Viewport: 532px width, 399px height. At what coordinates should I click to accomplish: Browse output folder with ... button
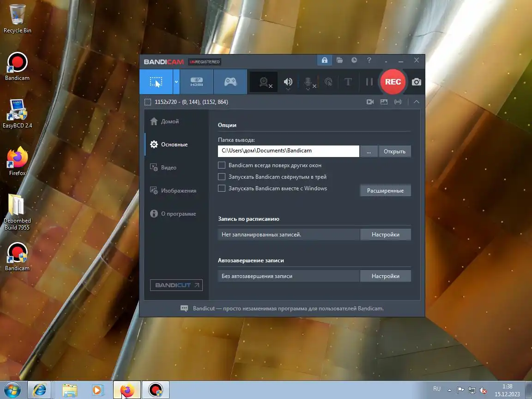(369, 151)
